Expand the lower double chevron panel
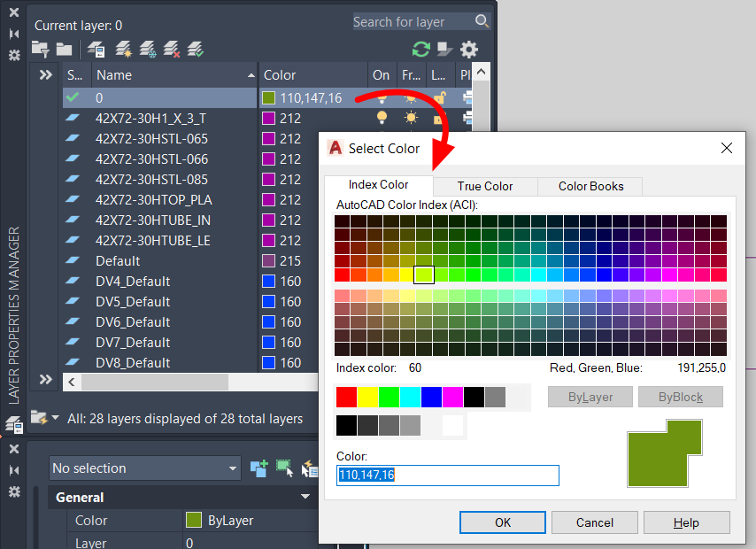756x549 pixels. pyautogui.click(x=46, y=380)
